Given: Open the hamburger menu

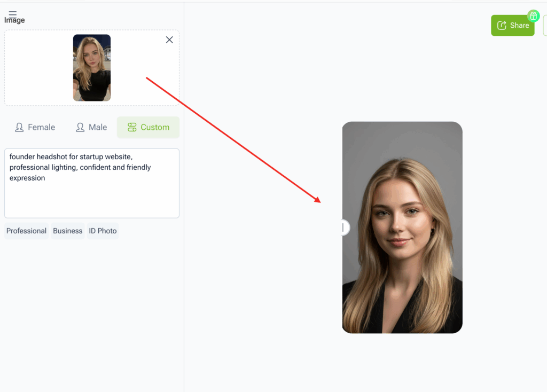Looking at the screenshot, I should tap(13, 14).
